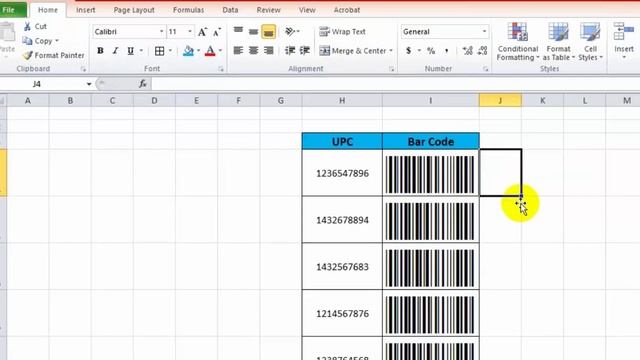Click the Copy icon
The width and height of the screenshot is (640, 360).
click(27, 41)
